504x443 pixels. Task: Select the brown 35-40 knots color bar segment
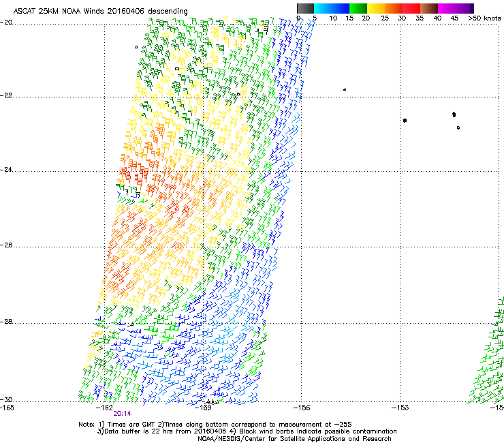429,8
